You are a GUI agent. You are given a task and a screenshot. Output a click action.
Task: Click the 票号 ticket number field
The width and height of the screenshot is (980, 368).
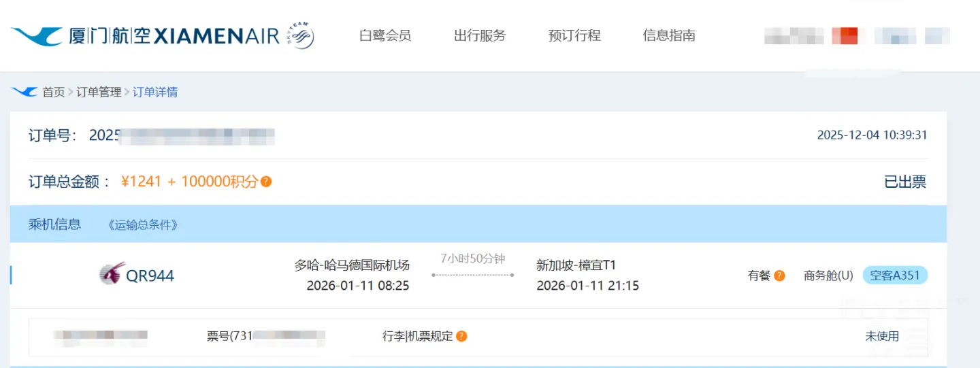[266, 336]
